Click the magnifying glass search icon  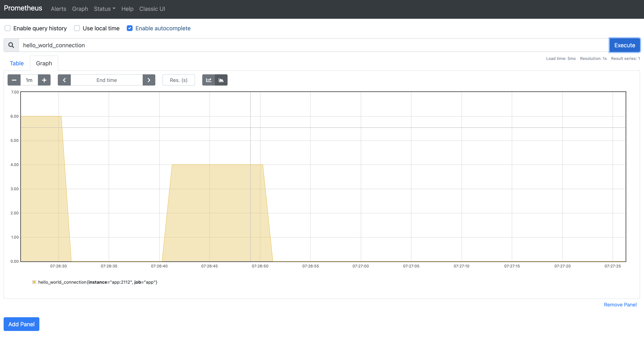pyautogui.click(x=11, y=45)
